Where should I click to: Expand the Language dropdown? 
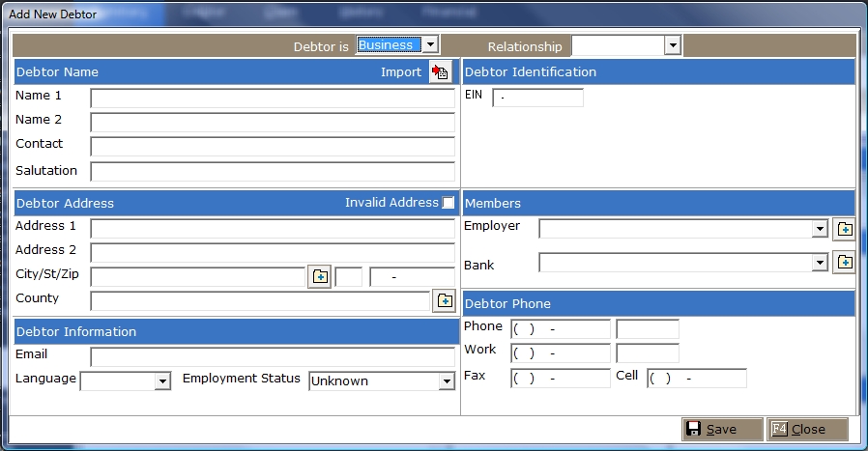click(x=162, y=381)
